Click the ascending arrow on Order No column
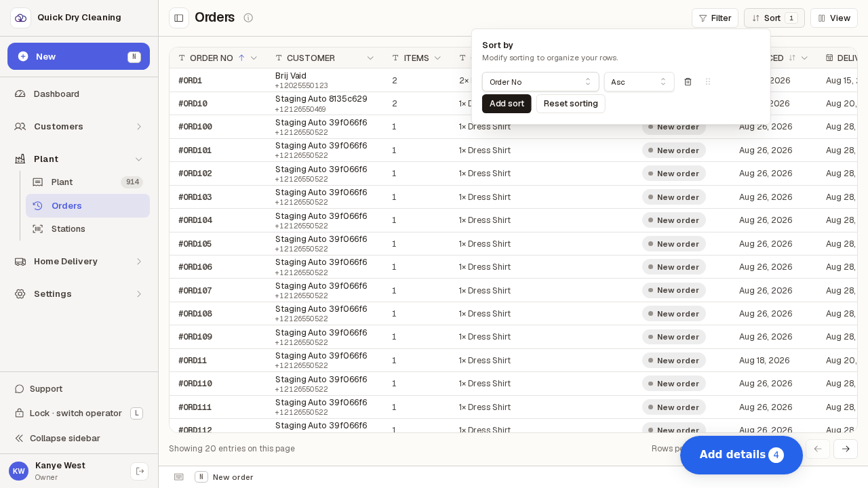Screen dimensions: 868x488 coord(241,58)
